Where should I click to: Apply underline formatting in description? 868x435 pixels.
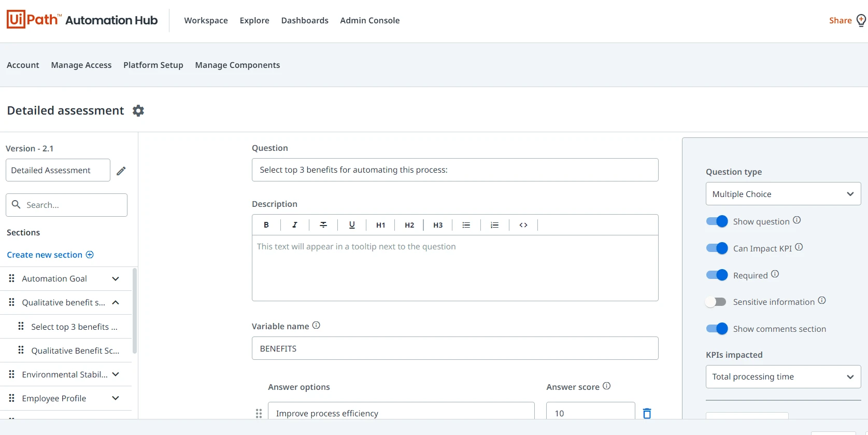(352, 225)
